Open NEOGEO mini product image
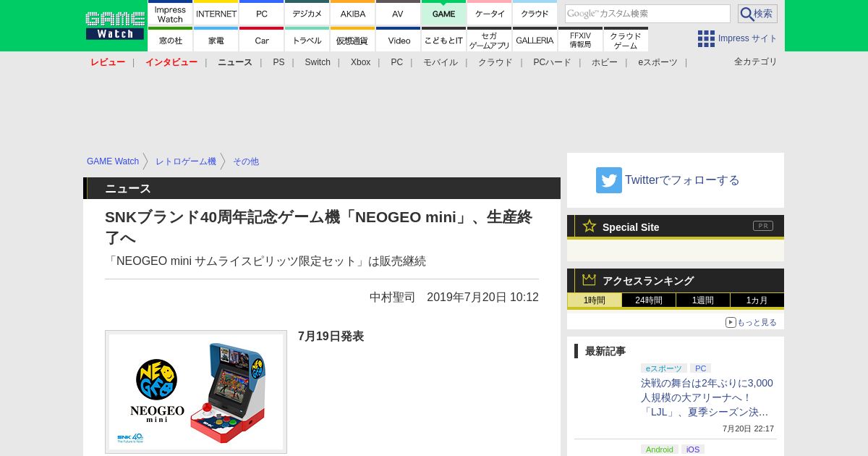868x456 pixels. point(196,392)
